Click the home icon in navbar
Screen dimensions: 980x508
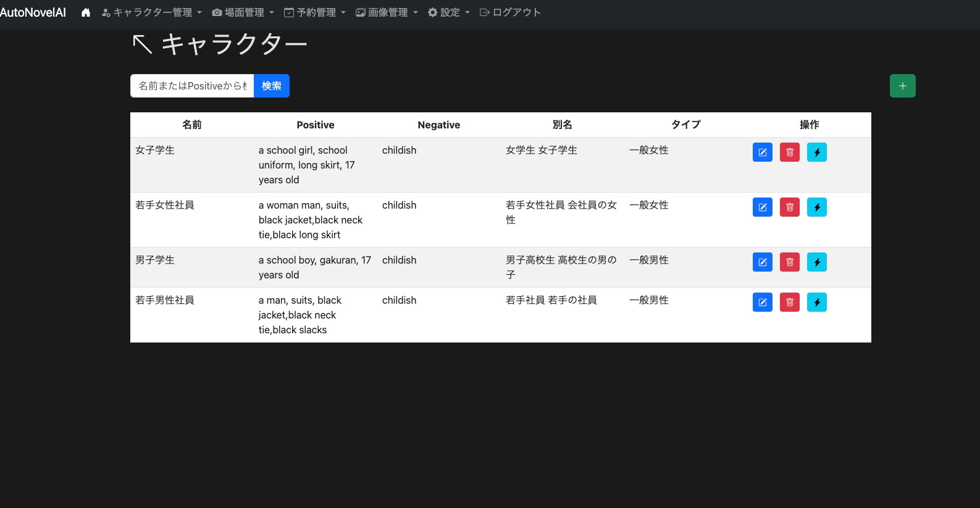(86, 12)
